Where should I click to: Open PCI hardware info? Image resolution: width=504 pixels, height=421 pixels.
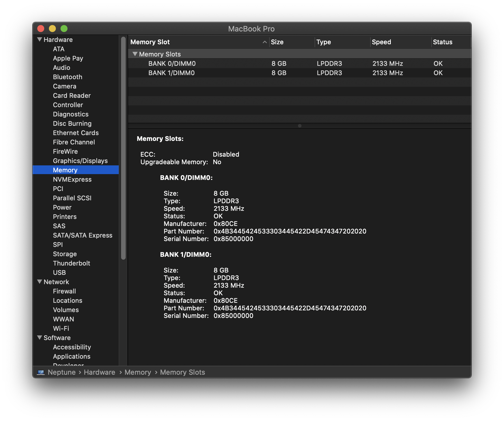[x=58, y=189]
